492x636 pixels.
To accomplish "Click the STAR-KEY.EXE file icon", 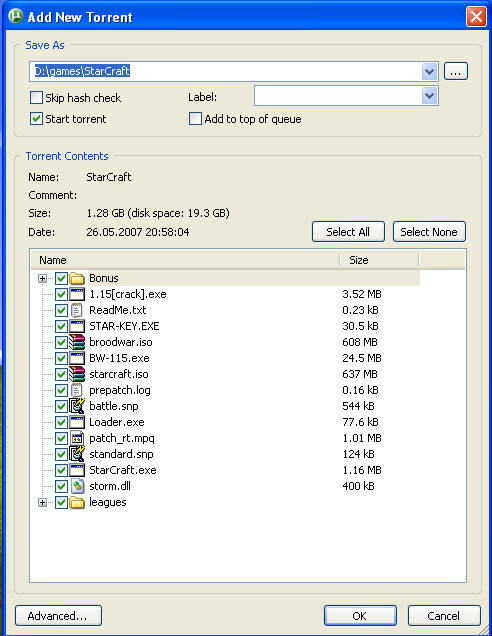I will pos(77,326).
